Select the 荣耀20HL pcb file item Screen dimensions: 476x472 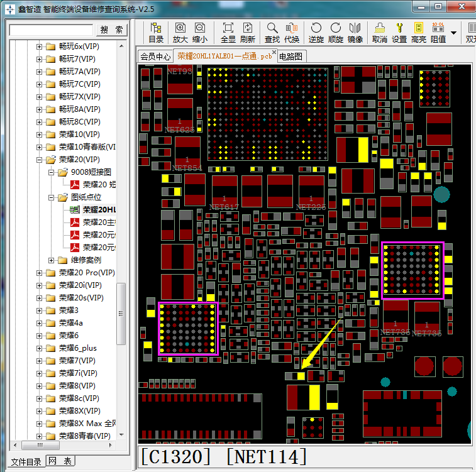(x=99, y=210)
